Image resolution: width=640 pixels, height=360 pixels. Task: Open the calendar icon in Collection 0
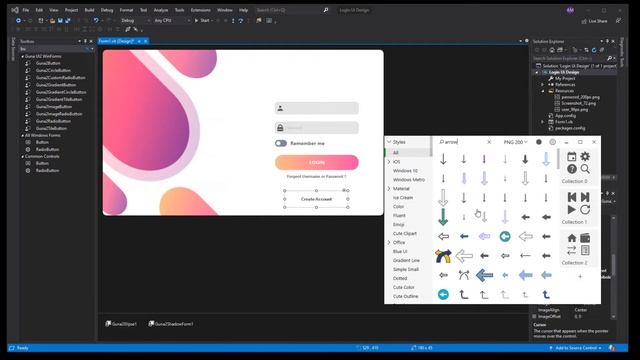(x=571, y=156)
